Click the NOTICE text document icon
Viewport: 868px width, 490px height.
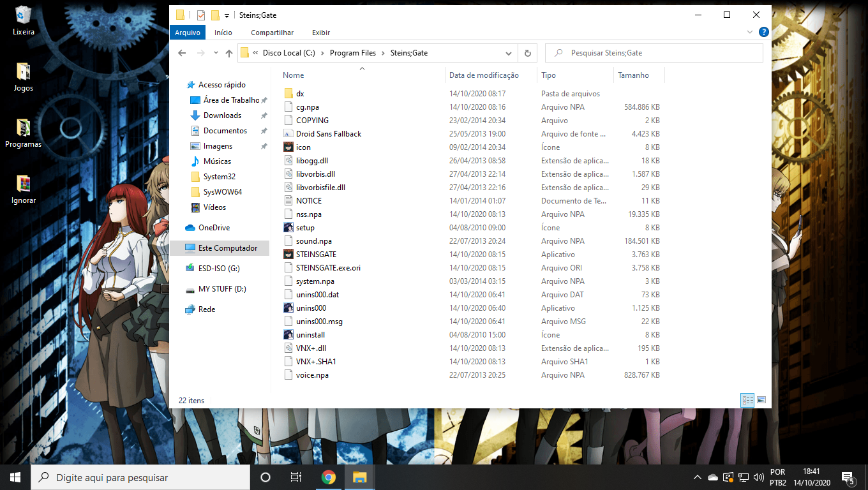pyautogui.click(x=288, y=201)
